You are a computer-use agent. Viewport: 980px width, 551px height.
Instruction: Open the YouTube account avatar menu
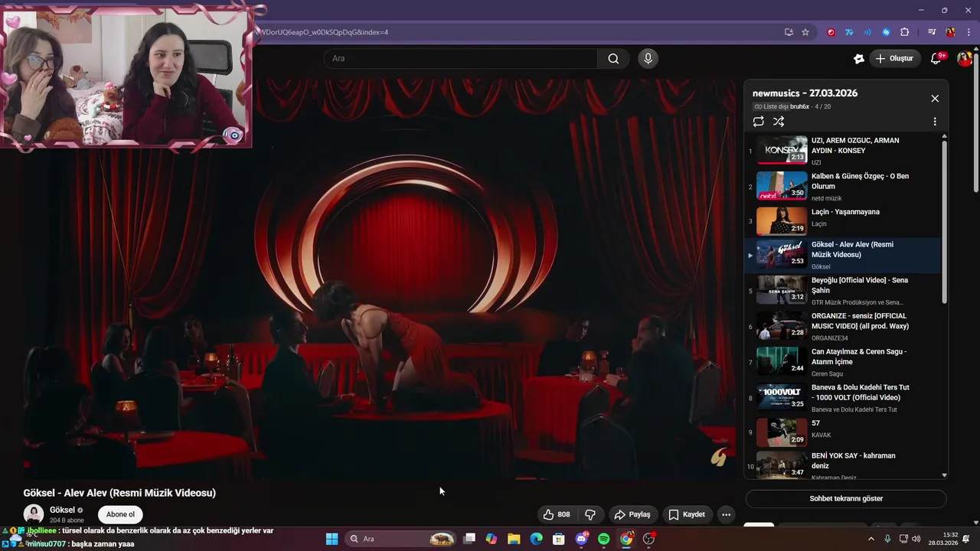(964, 58)
